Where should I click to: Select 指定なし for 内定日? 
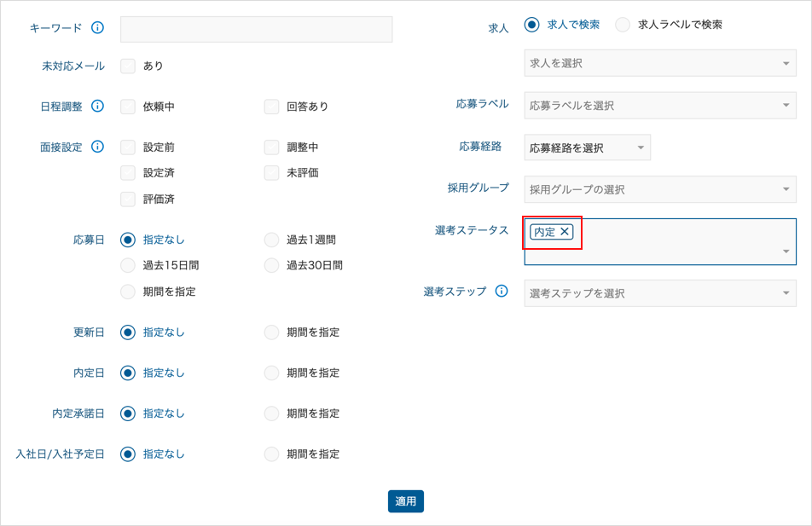pyautogui.click(x=128, y=373)
